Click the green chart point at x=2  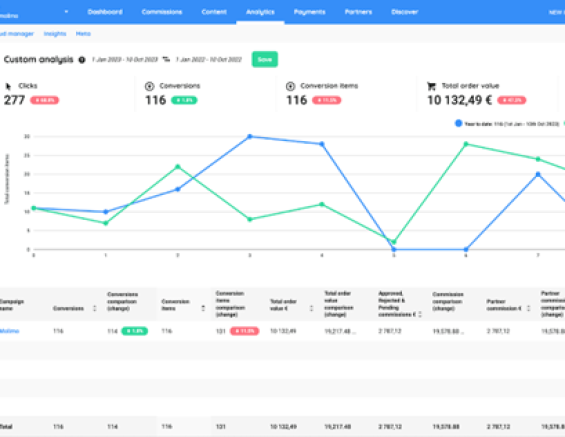click(178, 167)
